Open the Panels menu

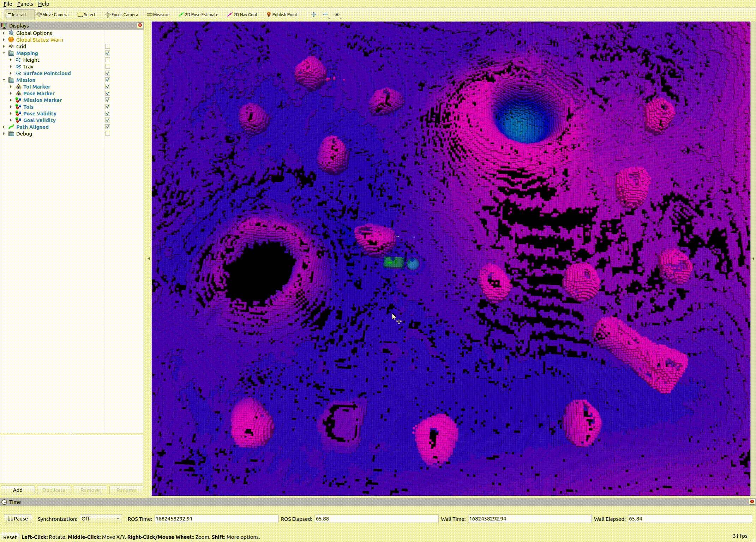[x=25, y=4]
